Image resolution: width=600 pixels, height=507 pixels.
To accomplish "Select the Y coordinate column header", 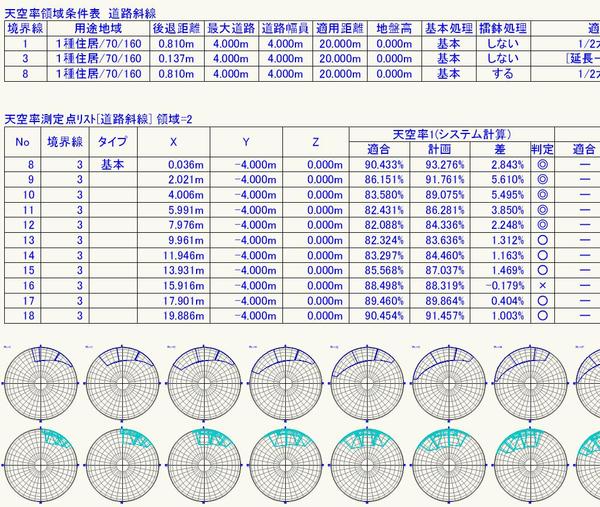I will click(246, 142).
